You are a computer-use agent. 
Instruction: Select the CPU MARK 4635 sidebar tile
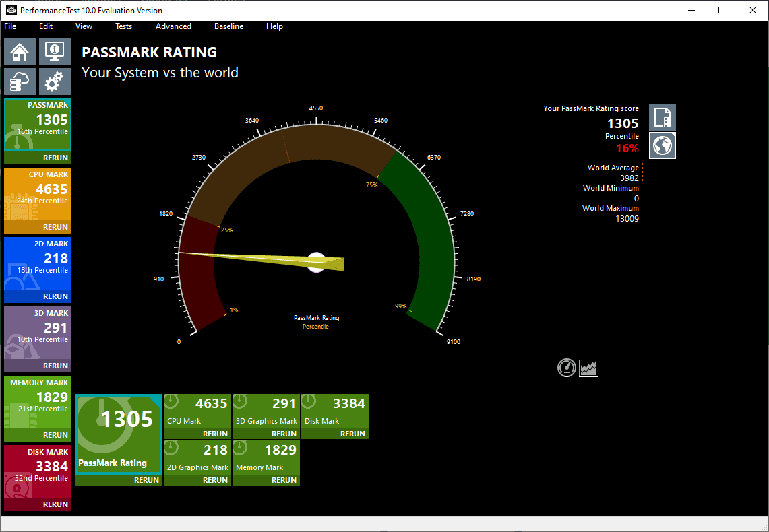pyautogui.click(x=38, y=194)
